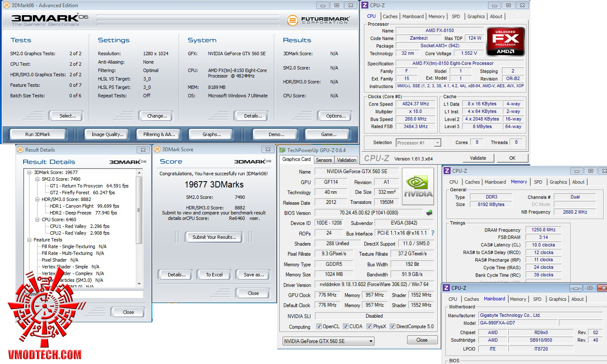Click the NVIDIA logo in GPU-Z
607x364 pixels.
(x=418, y=186)
